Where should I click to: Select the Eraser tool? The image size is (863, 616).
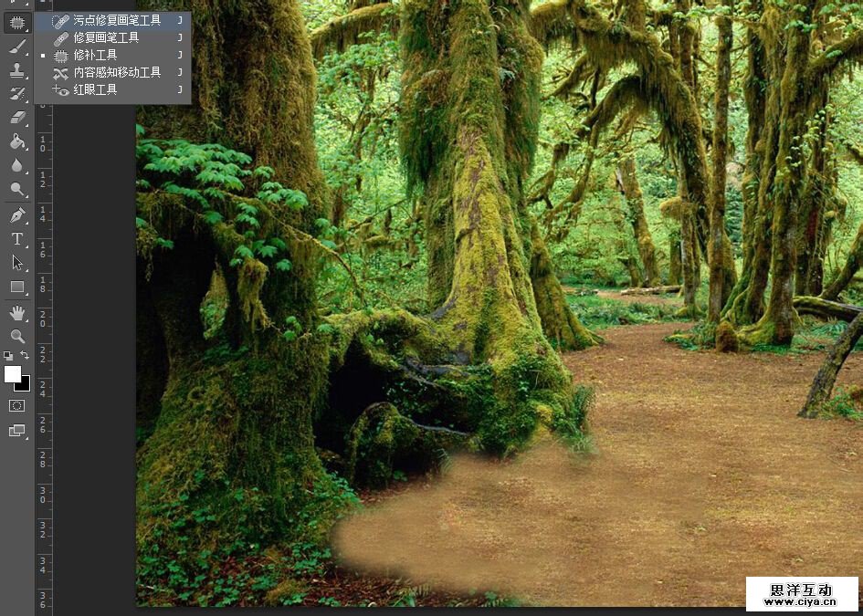17,118
